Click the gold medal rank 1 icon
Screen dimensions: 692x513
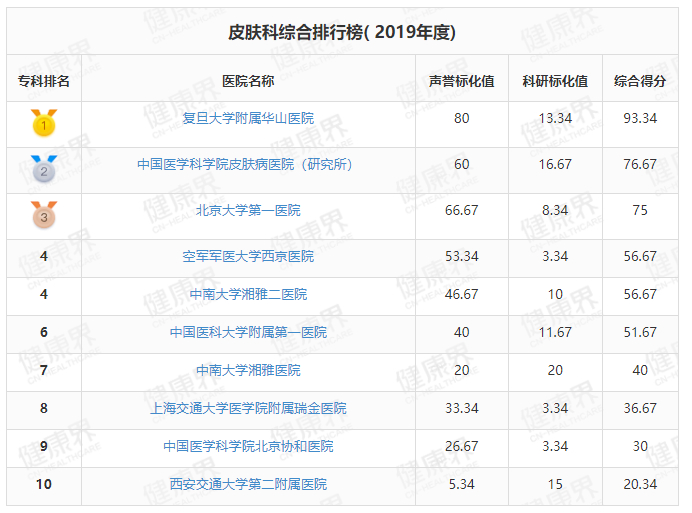(x=44, y=123)
